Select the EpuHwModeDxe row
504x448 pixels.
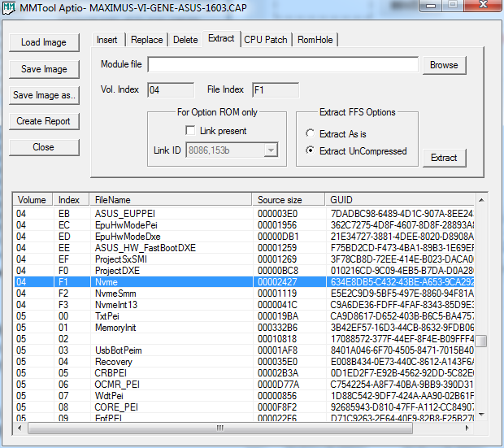coord(244,237)
